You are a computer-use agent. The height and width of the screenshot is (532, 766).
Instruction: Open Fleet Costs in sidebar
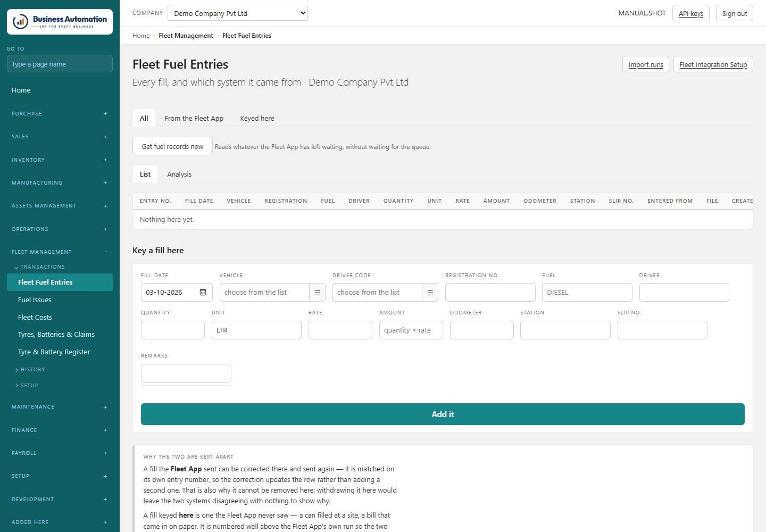pos(60,318)
